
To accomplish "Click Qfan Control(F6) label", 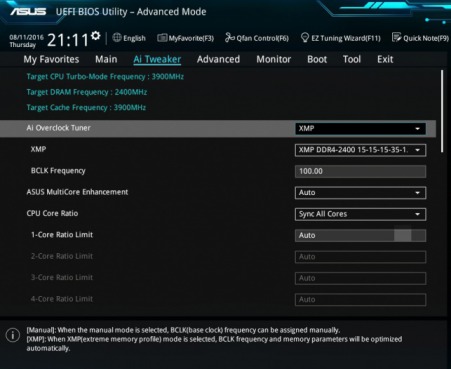I will [x=262, y=38].
